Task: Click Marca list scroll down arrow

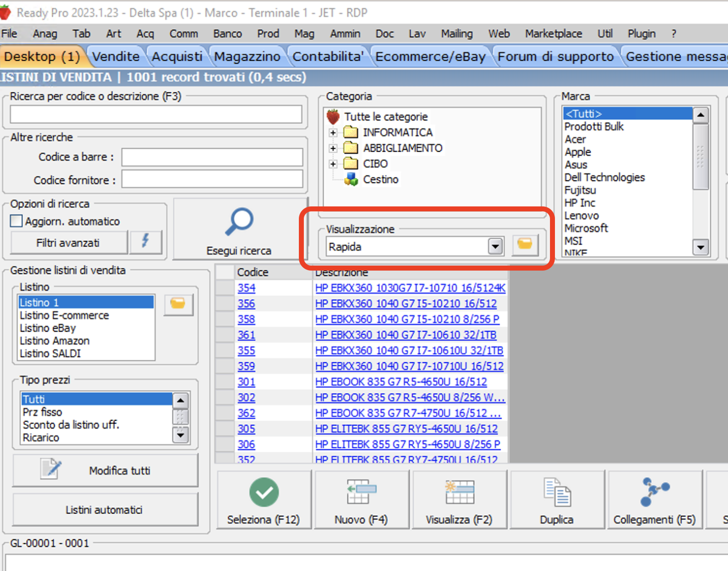Action: [701, 247]
